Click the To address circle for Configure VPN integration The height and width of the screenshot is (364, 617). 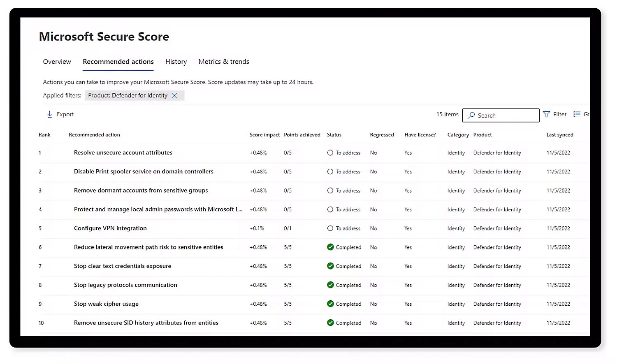[x=330, y=228]
